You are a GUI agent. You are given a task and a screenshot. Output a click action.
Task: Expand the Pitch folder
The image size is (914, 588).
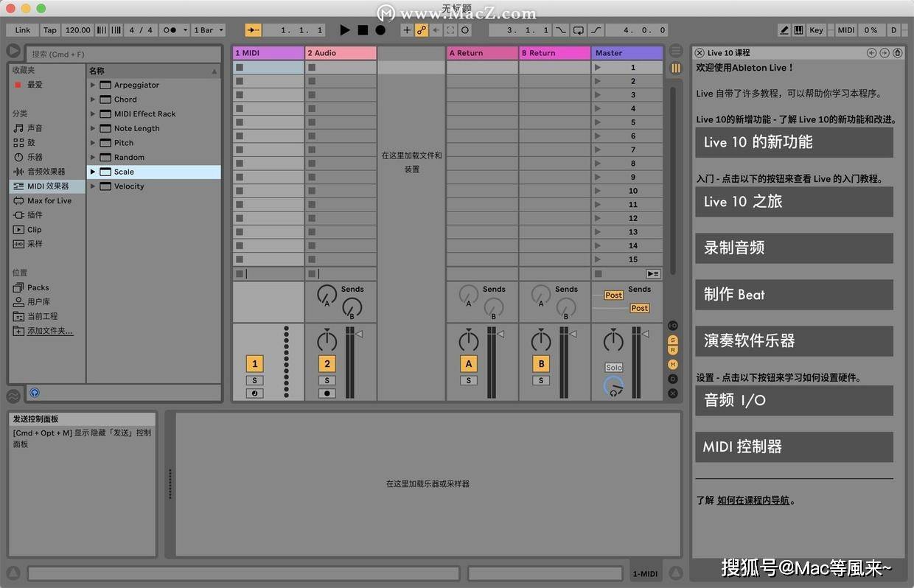[x=93, y=143]
